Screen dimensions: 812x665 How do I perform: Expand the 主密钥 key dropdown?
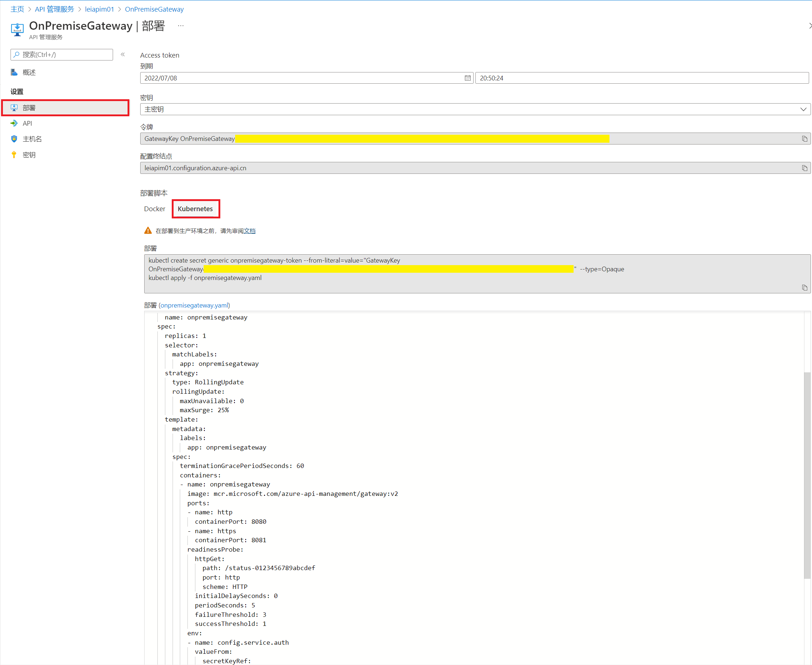coord(803,109)
